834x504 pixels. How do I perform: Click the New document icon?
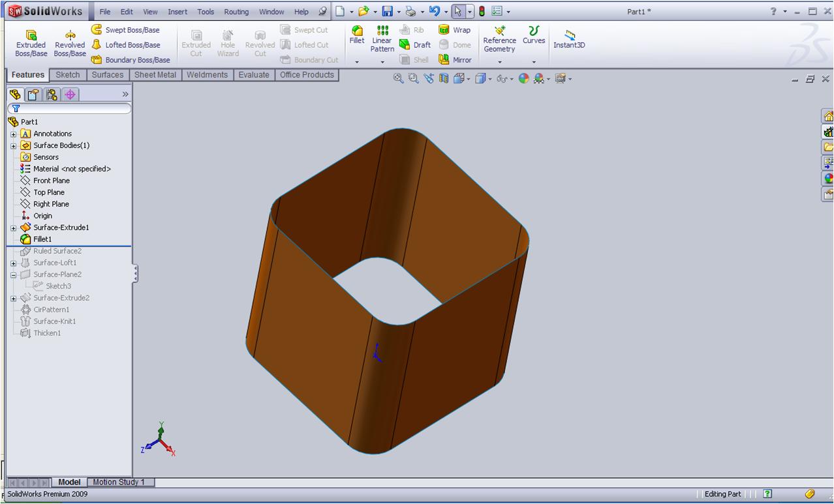340,11
